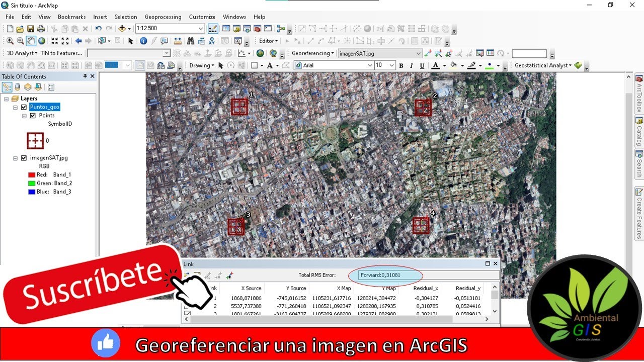Viewport: 644px width, 362px height.
Task: Open the Find binoculars tool
Action: point(191,41)
